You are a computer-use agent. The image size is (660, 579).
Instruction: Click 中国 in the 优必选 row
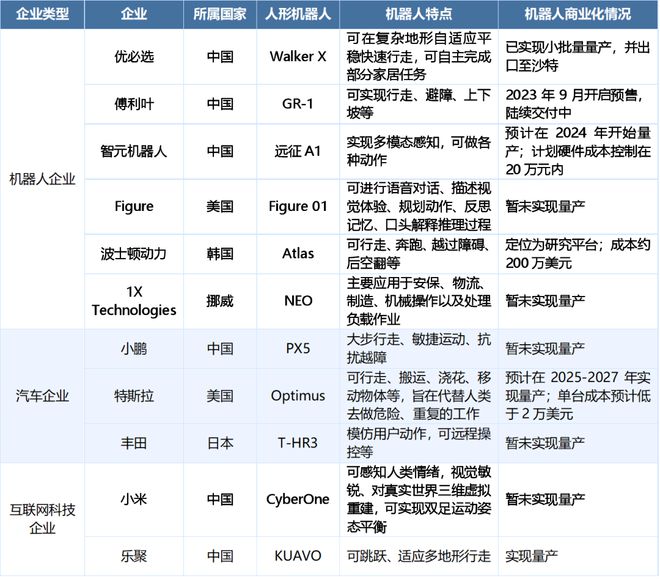point(220,57)
